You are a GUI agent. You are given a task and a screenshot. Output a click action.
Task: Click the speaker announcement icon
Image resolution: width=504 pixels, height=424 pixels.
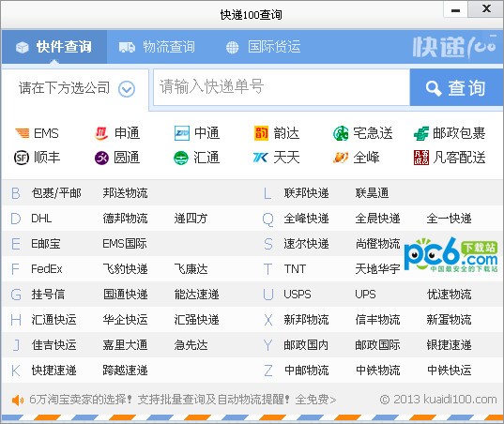point(18,400)
